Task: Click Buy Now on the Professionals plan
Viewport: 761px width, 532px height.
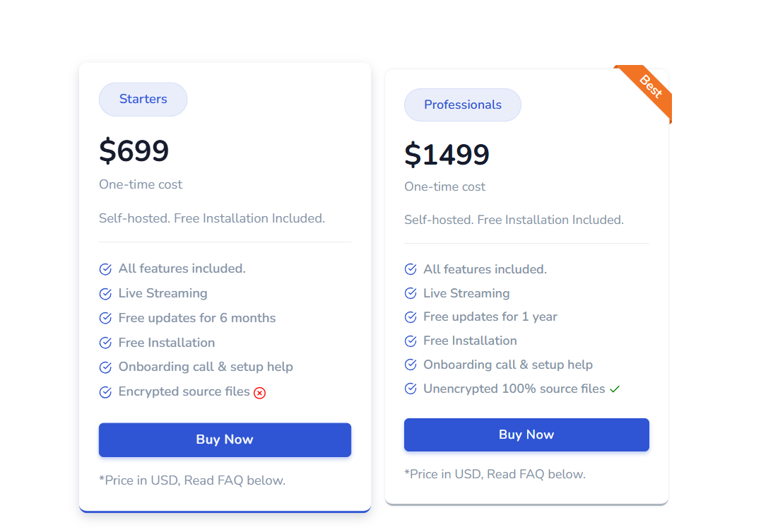Action: 526,435
